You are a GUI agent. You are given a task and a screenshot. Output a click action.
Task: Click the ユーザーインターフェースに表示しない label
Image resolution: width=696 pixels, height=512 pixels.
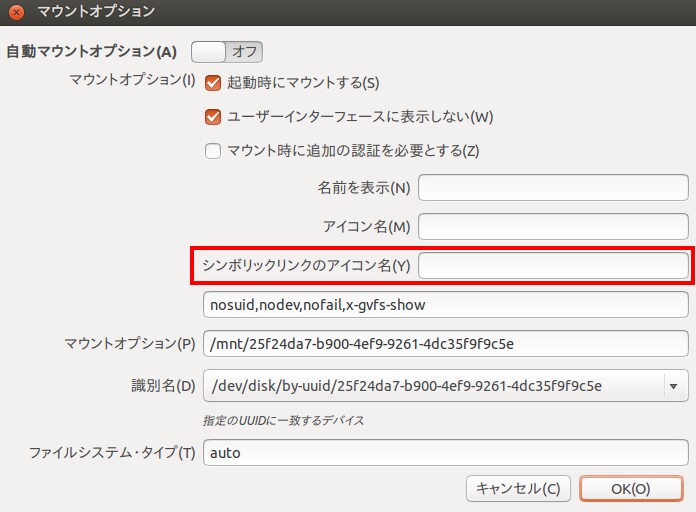(x=360, y=117)
